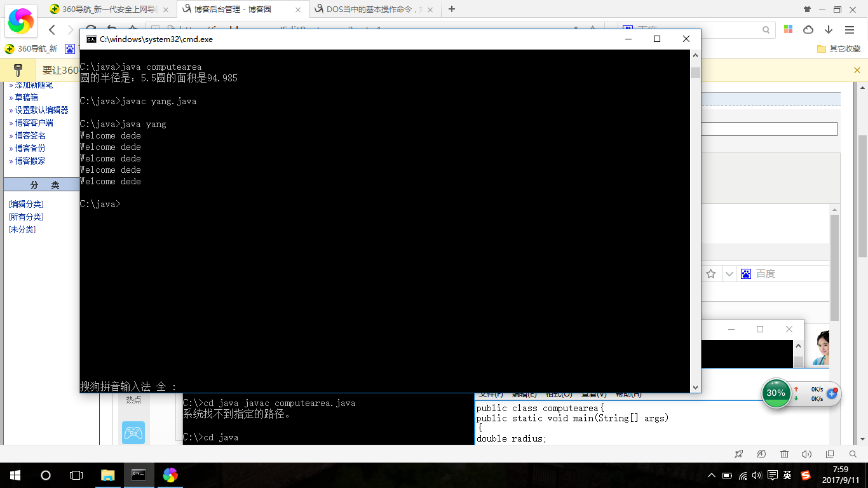
Task: Open Cortana circle on taskbar
Action: [46, 475]
